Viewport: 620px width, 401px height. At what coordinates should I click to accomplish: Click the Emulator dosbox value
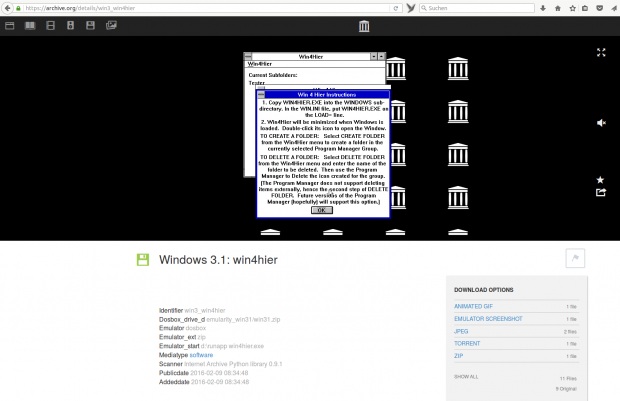(x=196, y=328)
